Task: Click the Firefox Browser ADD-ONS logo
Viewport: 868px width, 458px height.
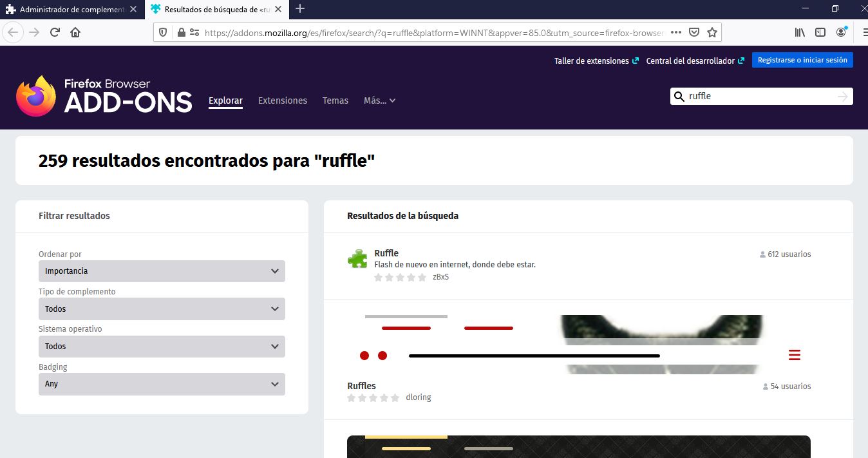Action: 104,96
